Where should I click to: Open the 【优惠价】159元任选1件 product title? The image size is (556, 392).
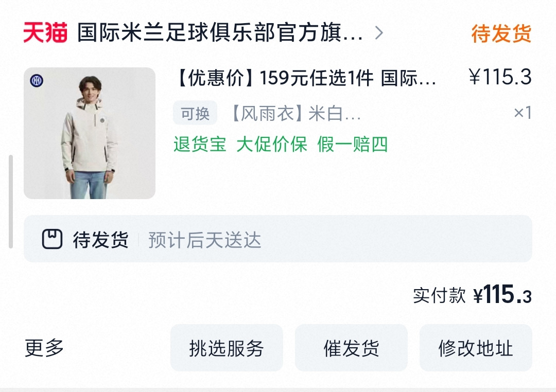(x=306, y=78)
